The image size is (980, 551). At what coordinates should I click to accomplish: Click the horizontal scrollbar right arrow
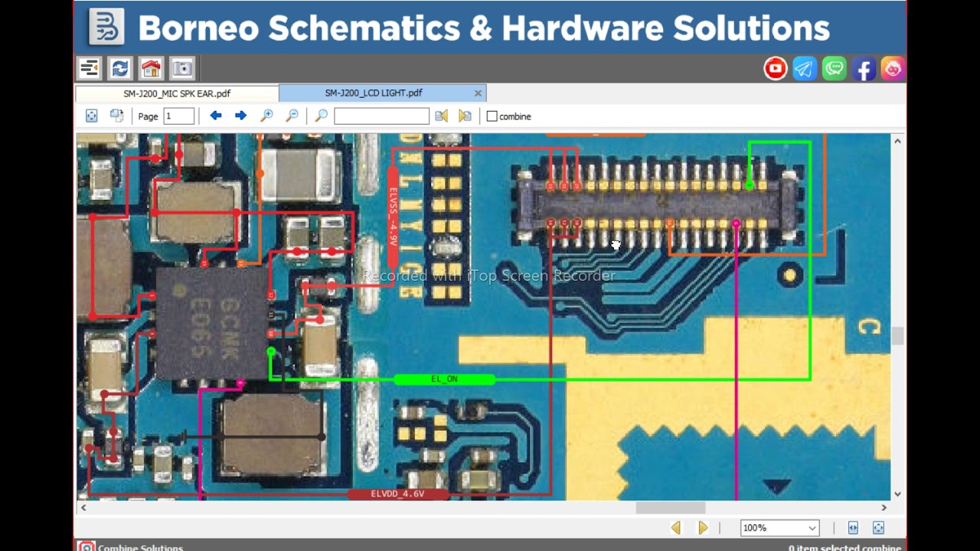(x=884, y=507)
